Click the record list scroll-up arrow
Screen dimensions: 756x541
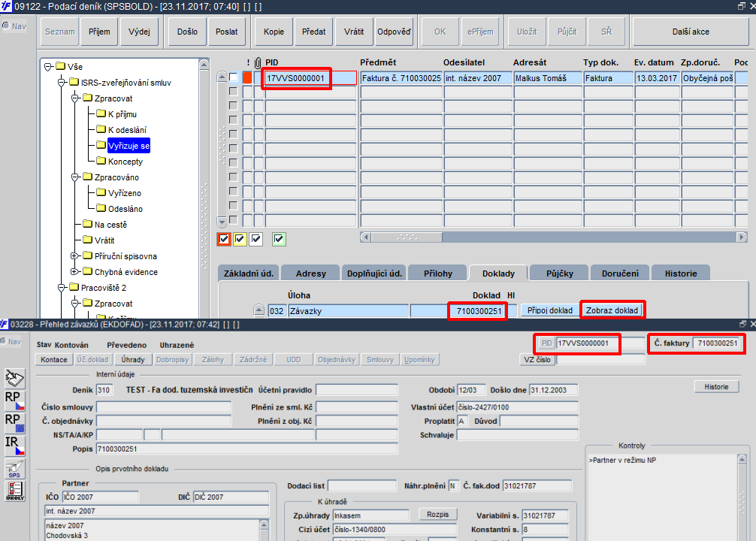pos(222,76)
